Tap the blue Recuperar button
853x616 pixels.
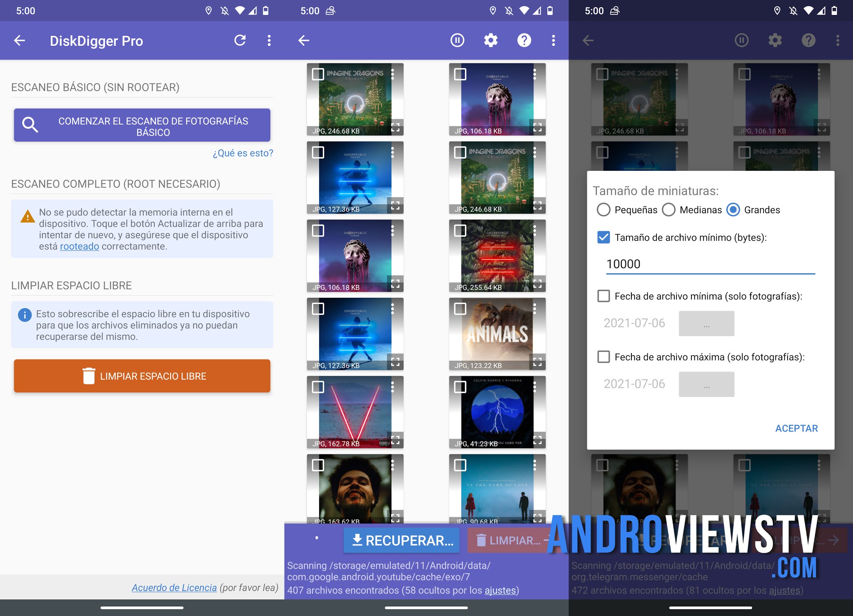coord(402,540)
